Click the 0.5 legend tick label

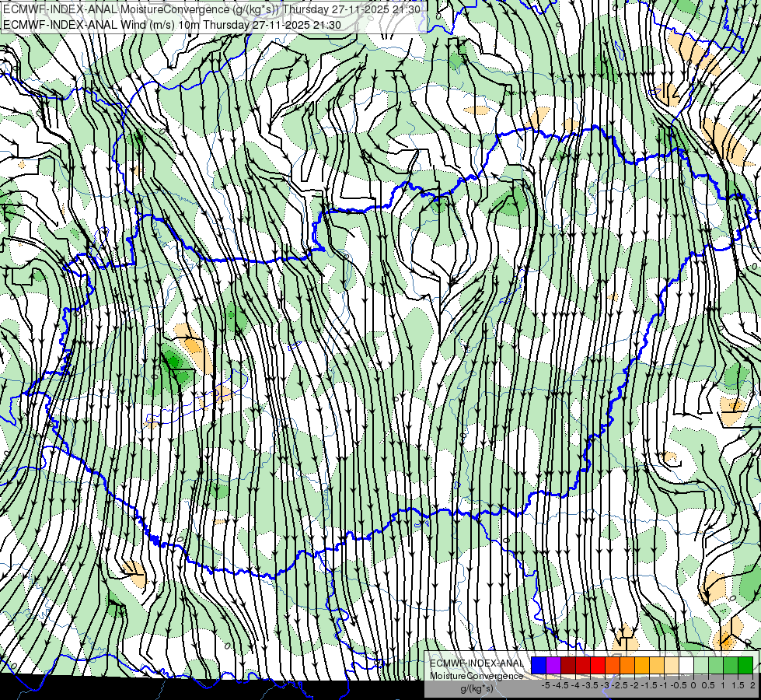(708, 685)
